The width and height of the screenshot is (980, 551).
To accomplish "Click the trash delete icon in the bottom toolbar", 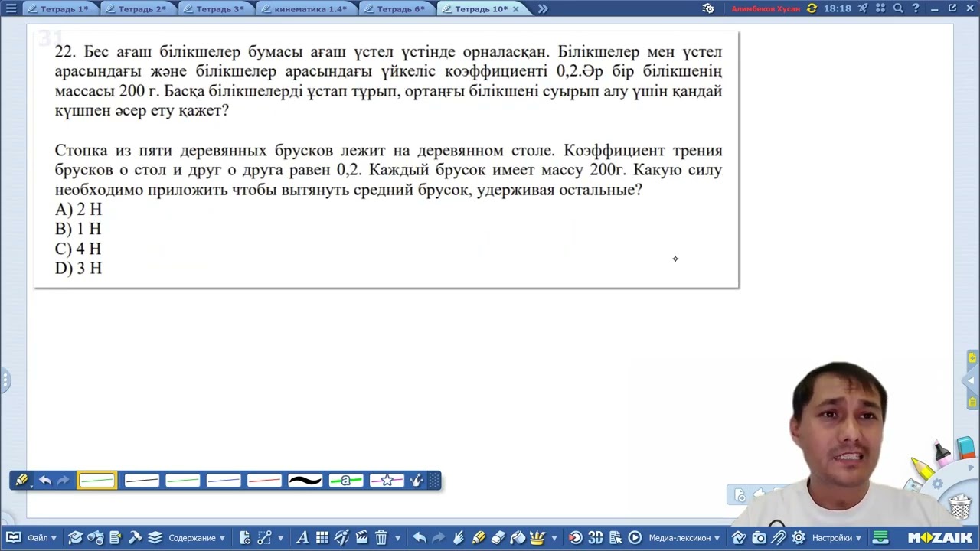I will coord(381,538).
